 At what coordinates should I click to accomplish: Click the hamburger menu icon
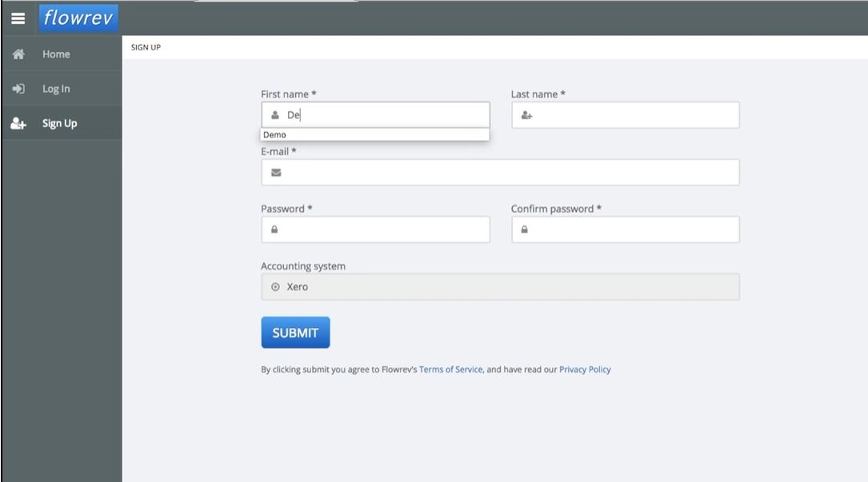click(x=18, y=18)
